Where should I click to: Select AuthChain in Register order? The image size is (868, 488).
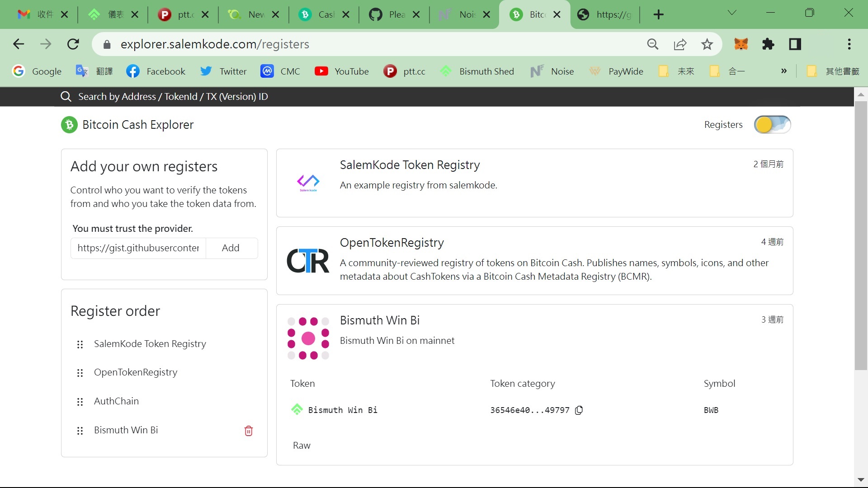coord(116,401)
